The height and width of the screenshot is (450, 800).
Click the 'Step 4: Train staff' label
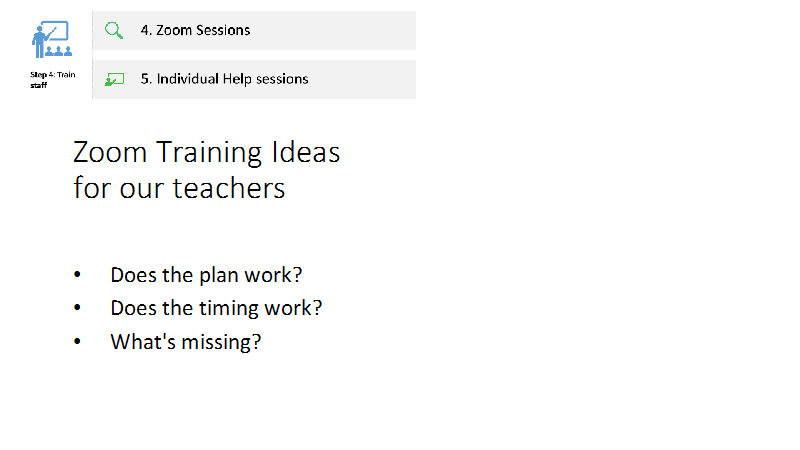pyautogui.click(x=53, y=80)
